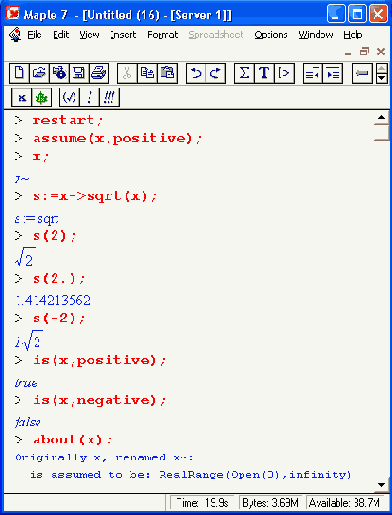Execute the whole worksheet with triple exclamation icon
Screen dimensions: 392x515
[109, 97]
